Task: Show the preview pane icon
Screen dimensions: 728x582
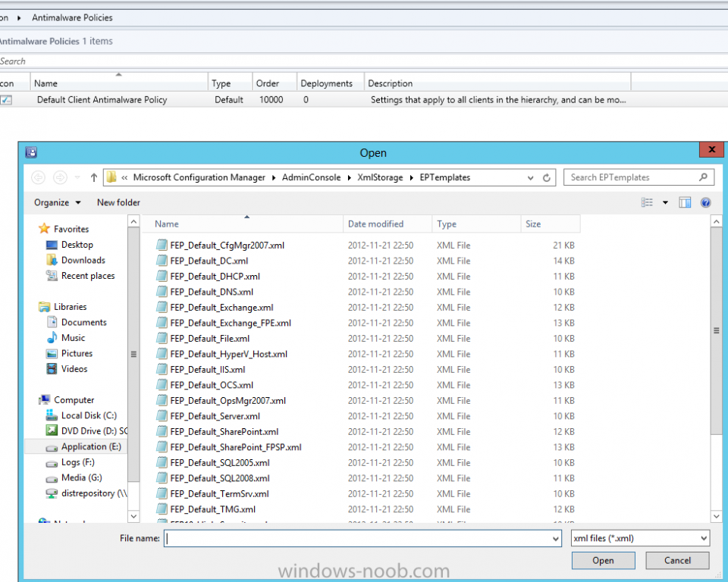Action: point(685,202)
